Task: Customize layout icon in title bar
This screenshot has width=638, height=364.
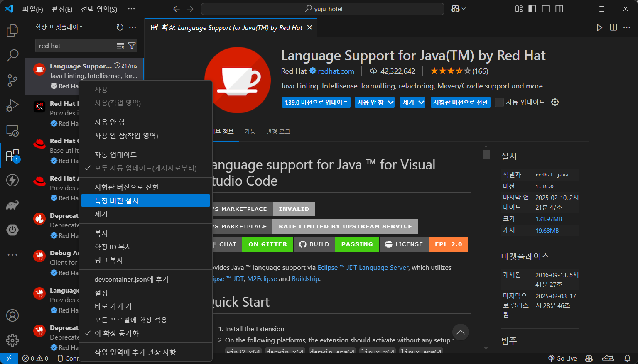Action: coord(519,9)
